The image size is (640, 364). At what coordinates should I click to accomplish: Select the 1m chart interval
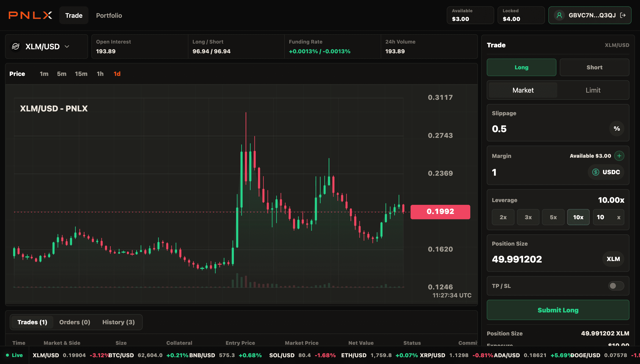(x=44, y=74)
